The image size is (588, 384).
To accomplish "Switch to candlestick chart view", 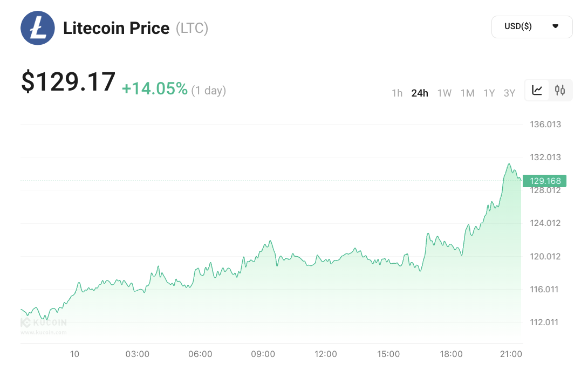I will coord(560,91).
